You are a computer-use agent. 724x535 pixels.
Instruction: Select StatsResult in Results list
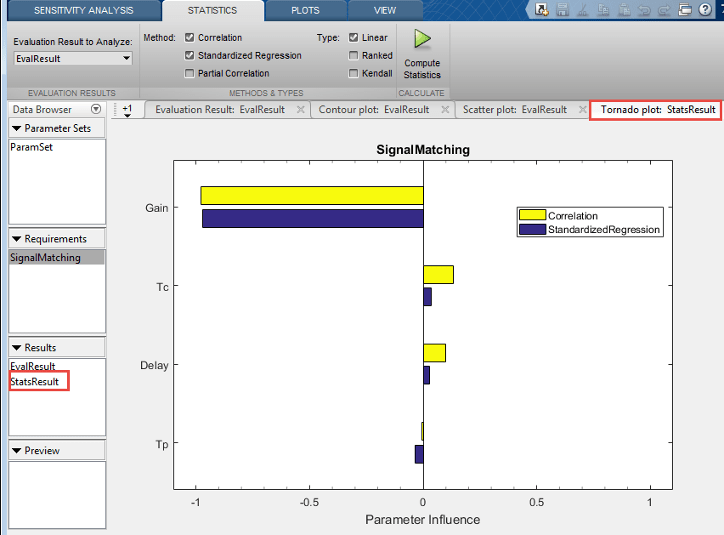tap(35, 382)
